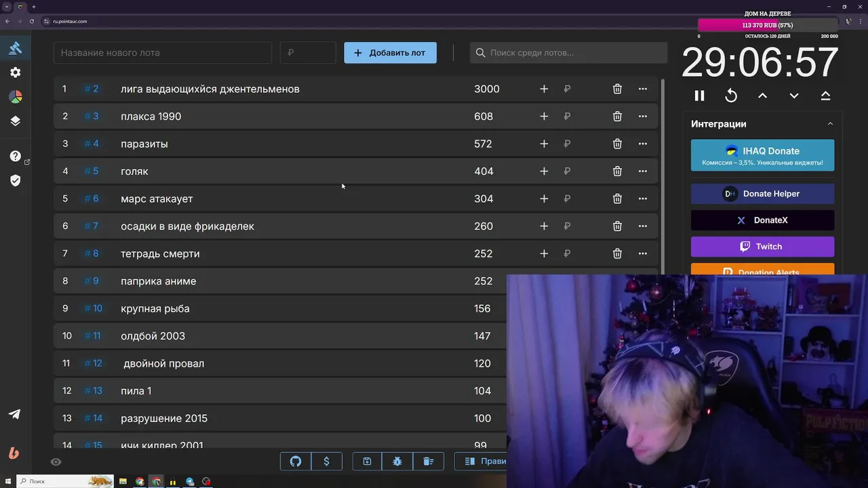The image size is (868, 488).
Task: Delete the lot 'паразиты'
Action: pos(617,144)
